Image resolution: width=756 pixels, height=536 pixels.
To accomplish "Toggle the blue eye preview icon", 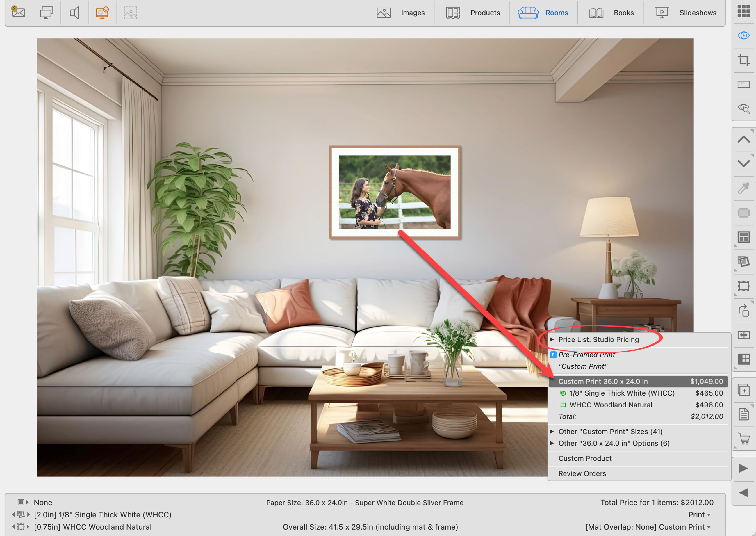I will tap(743, 35).
